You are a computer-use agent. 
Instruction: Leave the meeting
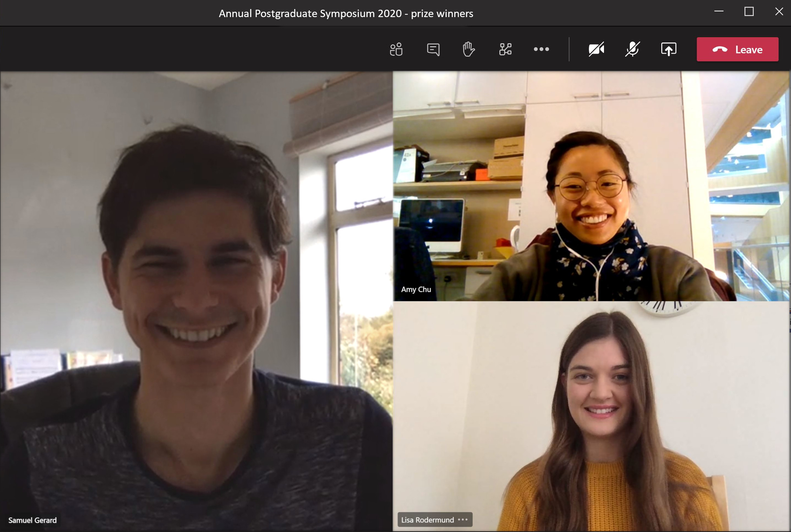point(738,49)
